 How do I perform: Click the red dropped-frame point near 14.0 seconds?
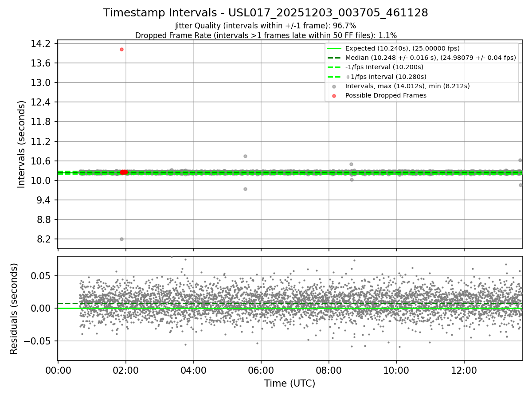point(121,49)
